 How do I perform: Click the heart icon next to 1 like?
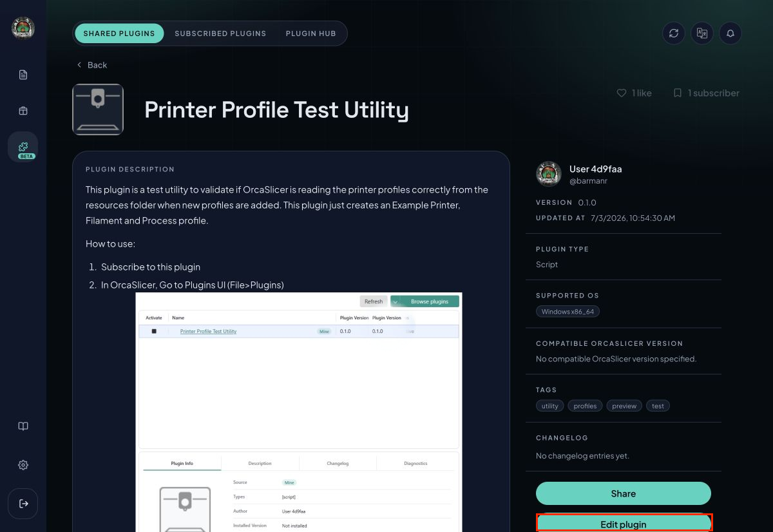point(622,93)
